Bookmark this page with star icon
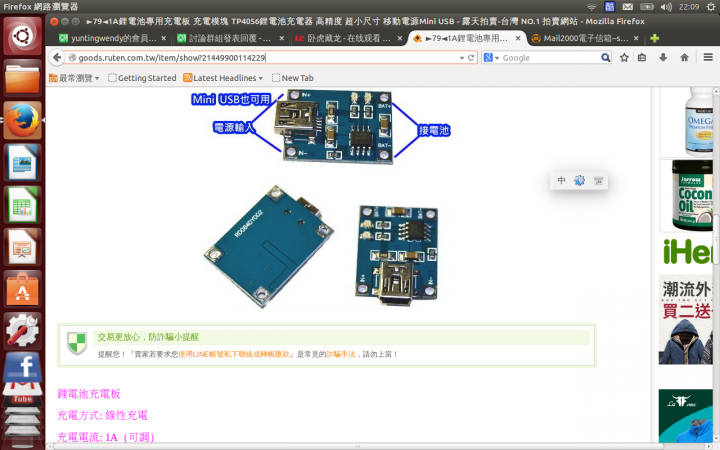The height and width of the screenshot is (450, 720). pos(624,58)
